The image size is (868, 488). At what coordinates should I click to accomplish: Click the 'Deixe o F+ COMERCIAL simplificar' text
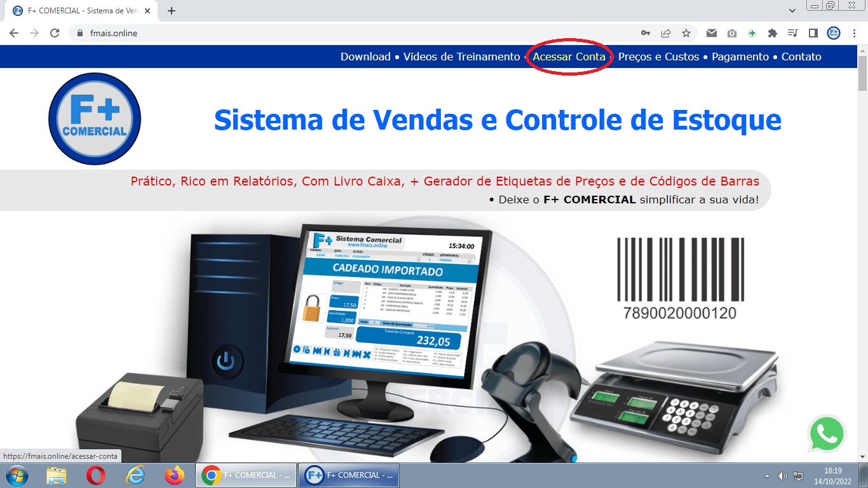pyautogui.click(x=624, y=200)
